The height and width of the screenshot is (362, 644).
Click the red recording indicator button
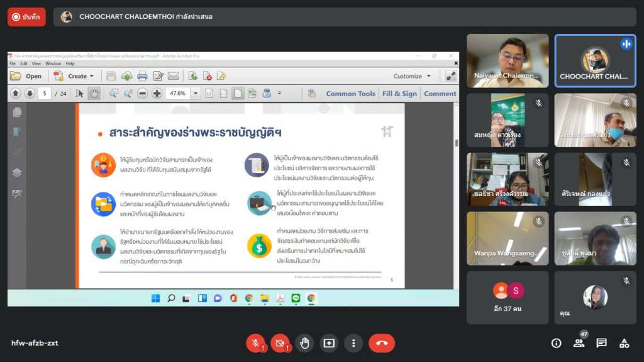(x=26, y=17)
